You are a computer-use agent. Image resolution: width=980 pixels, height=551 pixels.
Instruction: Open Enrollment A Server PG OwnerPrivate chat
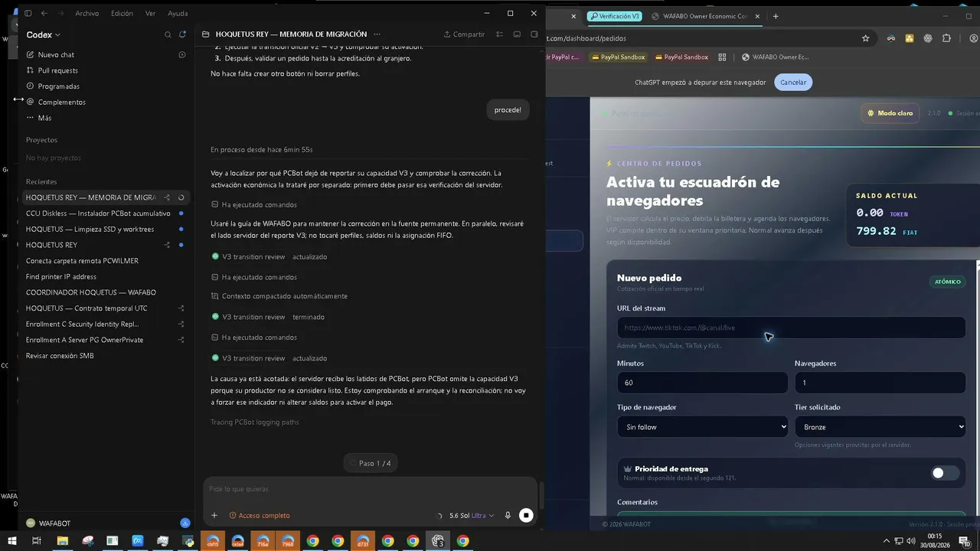click(106, 340)
